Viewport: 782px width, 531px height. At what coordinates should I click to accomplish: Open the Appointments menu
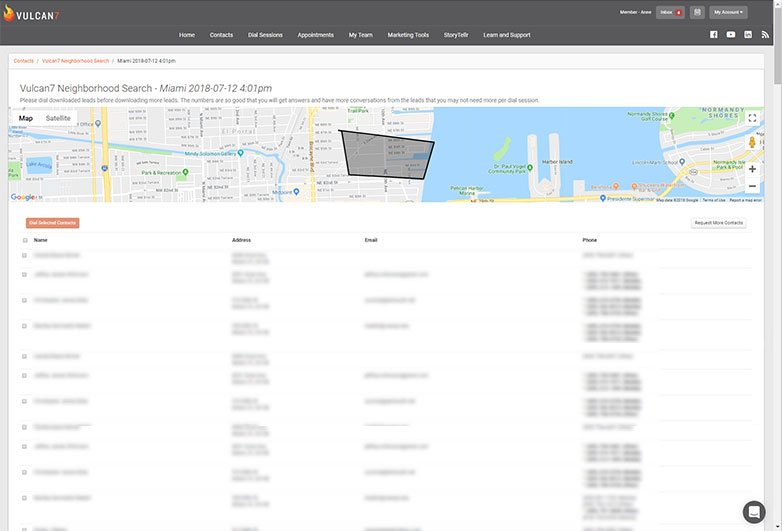coord(316,35)
